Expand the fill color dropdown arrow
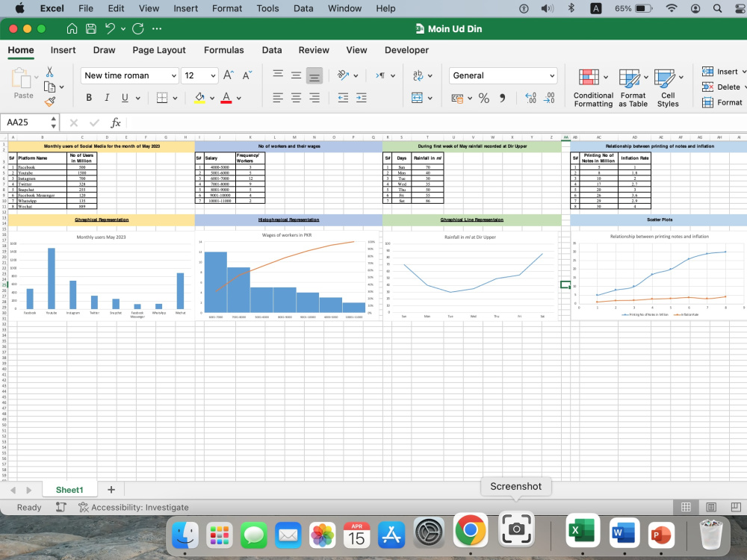 (212, 98)
